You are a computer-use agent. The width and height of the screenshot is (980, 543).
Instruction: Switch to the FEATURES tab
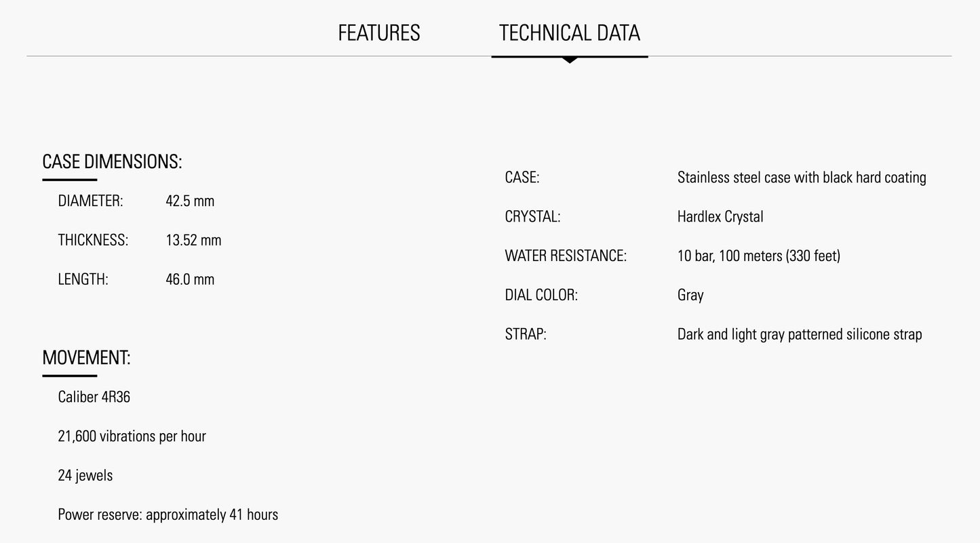click(x=378, y=33)
